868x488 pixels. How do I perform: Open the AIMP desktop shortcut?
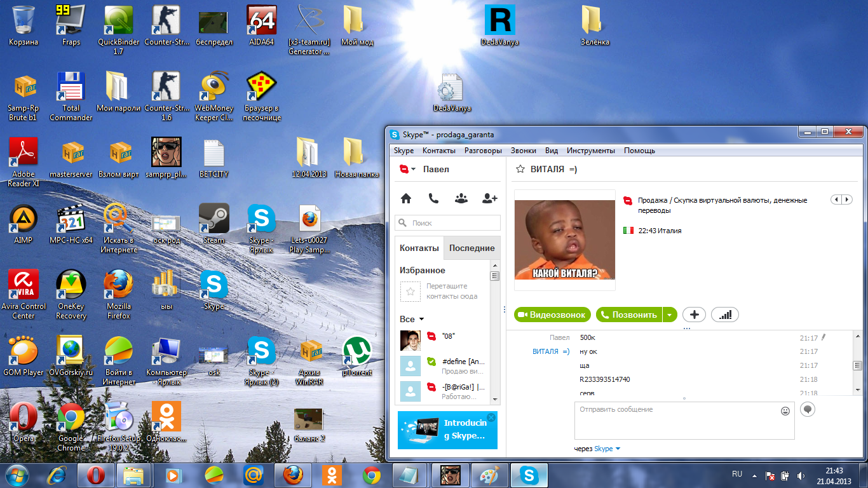24,224
